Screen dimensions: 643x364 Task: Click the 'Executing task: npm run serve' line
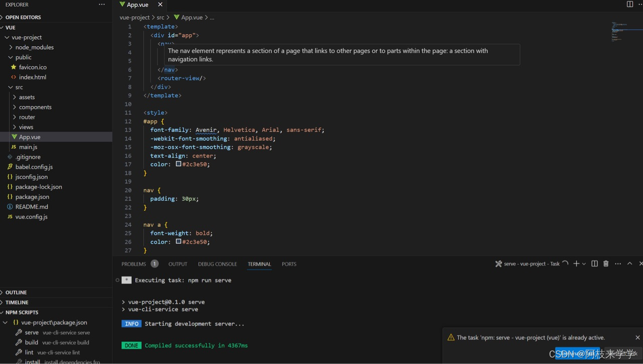click(183, 280)
